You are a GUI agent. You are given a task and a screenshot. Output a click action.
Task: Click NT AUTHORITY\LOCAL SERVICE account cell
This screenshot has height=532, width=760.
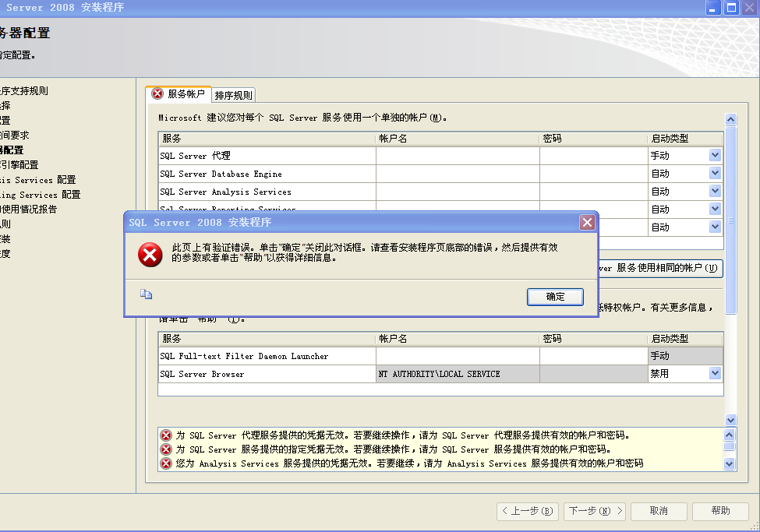click(458, 374)
